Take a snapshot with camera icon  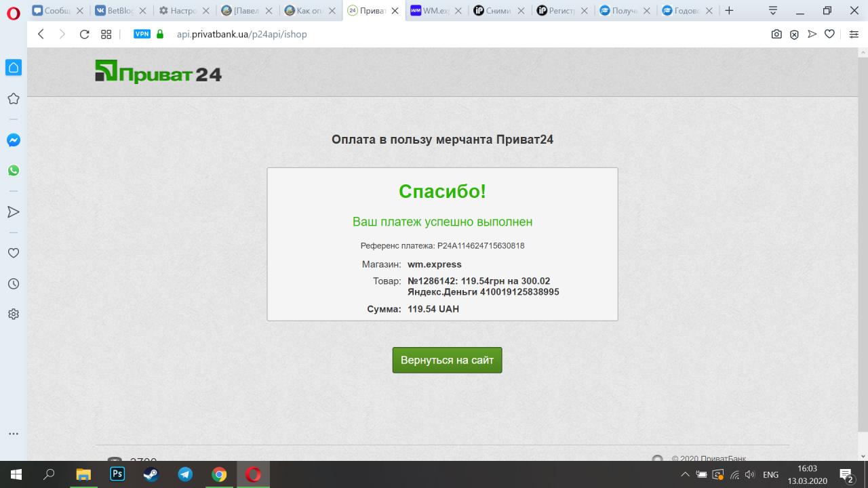(776, 34)
